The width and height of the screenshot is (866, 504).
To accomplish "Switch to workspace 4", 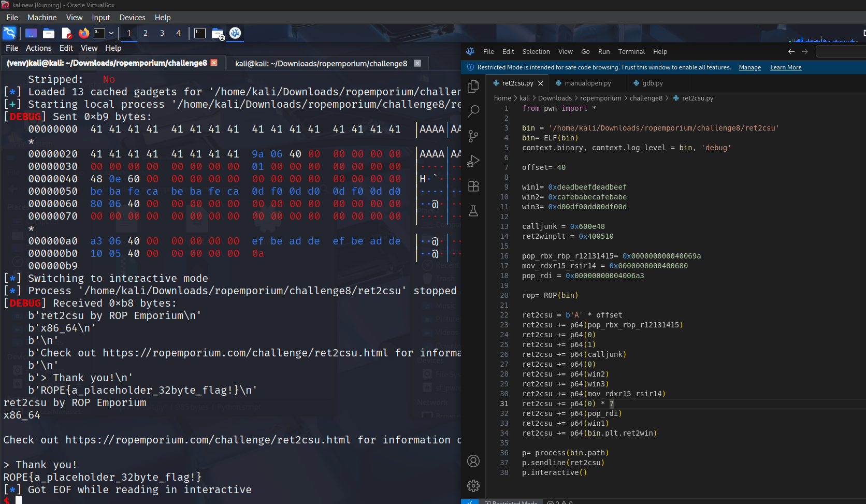I will (x=179, y=33).
